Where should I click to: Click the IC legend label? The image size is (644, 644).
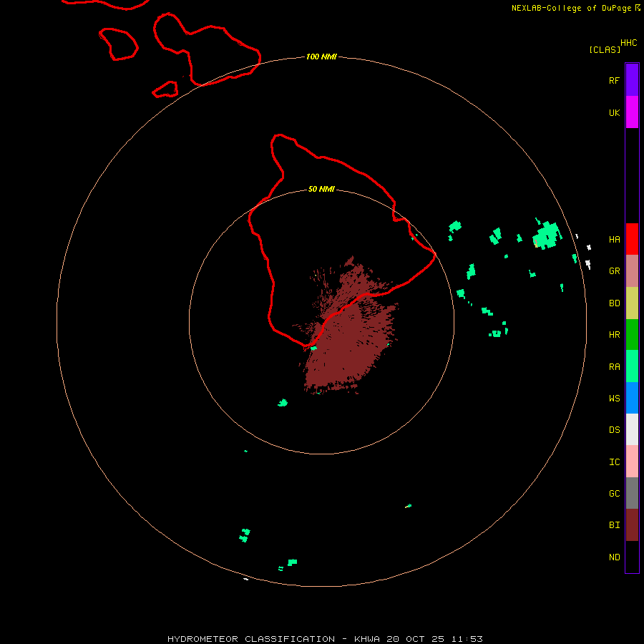[x=614, y=462]
